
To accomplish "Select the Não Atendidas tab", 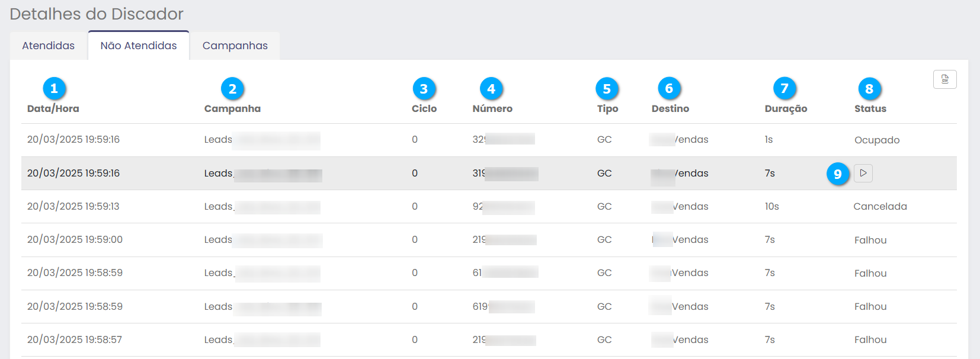I will point(139,46).
